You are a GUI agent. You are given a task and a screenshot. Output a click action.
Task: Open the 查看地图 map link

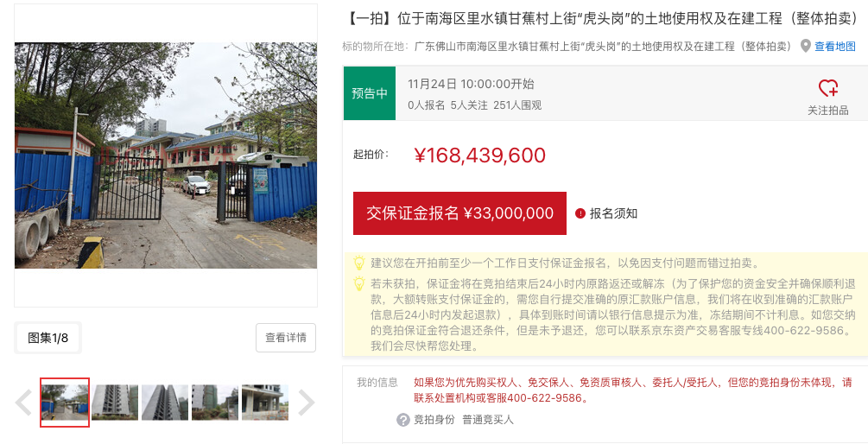coord(835,47)
